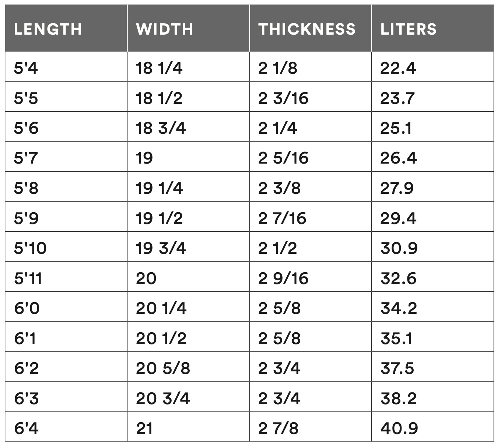Select the 38.2 liters cell
The height and width of the screenshot is (448, 501).
pyautogui.click(x=398, y=399)
